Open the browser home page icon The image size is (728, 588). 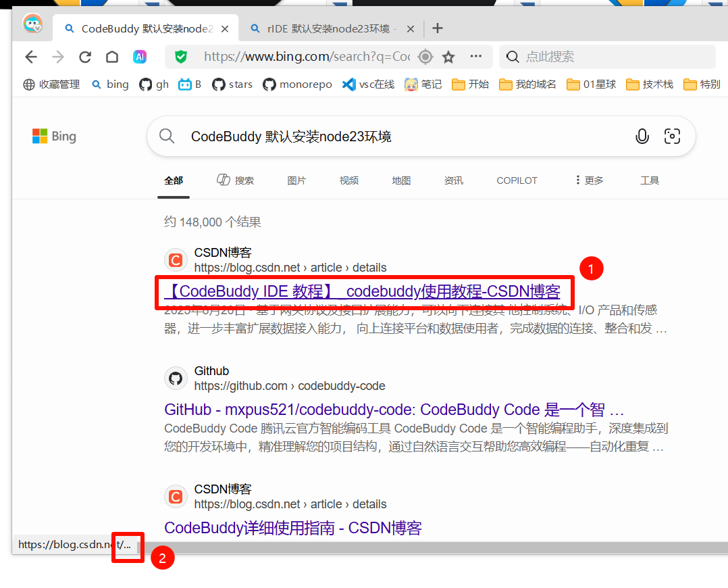pos(112,57)
